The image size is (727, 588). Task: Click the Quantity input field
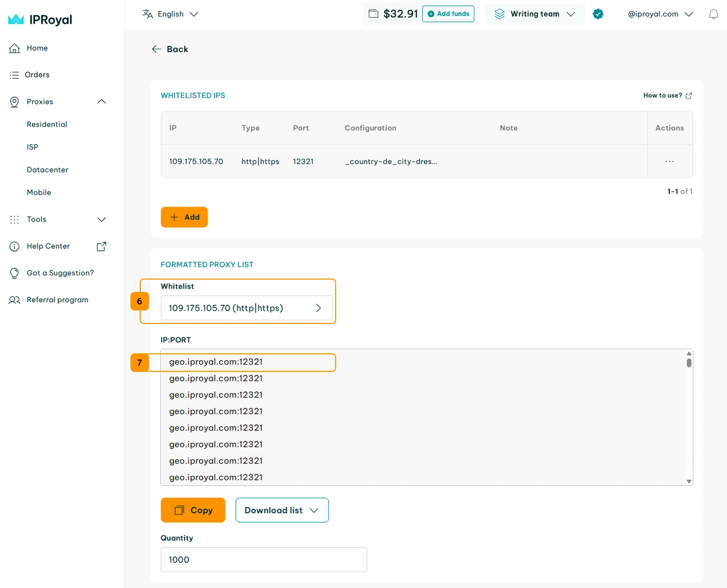264,560
